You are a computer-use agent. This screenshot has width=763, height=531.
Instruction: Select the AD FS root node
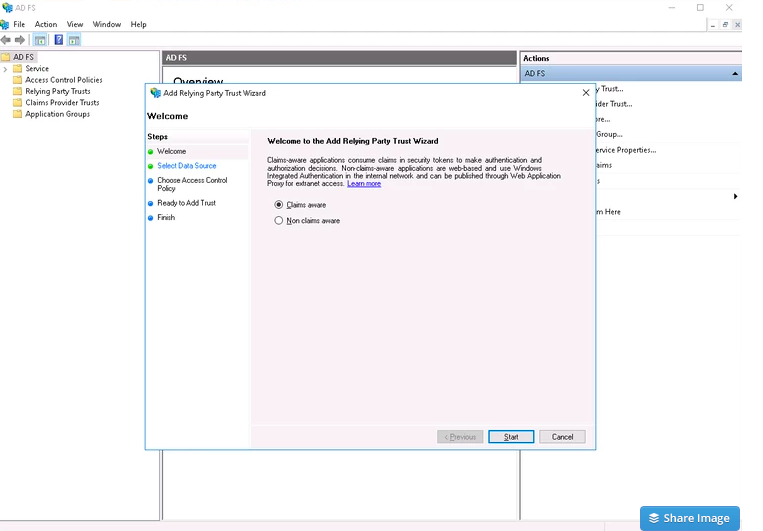click(23, 57)
